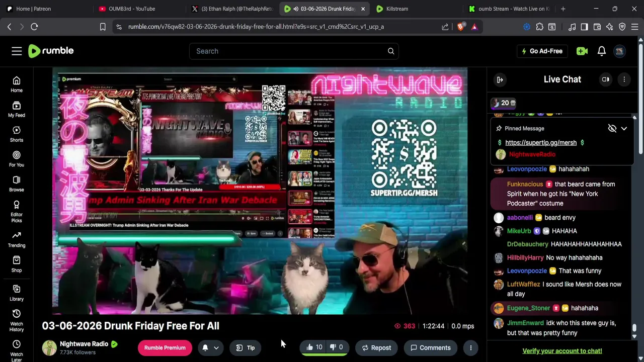
Task: Open the user profile avatar menu
Action: point(620,51)
